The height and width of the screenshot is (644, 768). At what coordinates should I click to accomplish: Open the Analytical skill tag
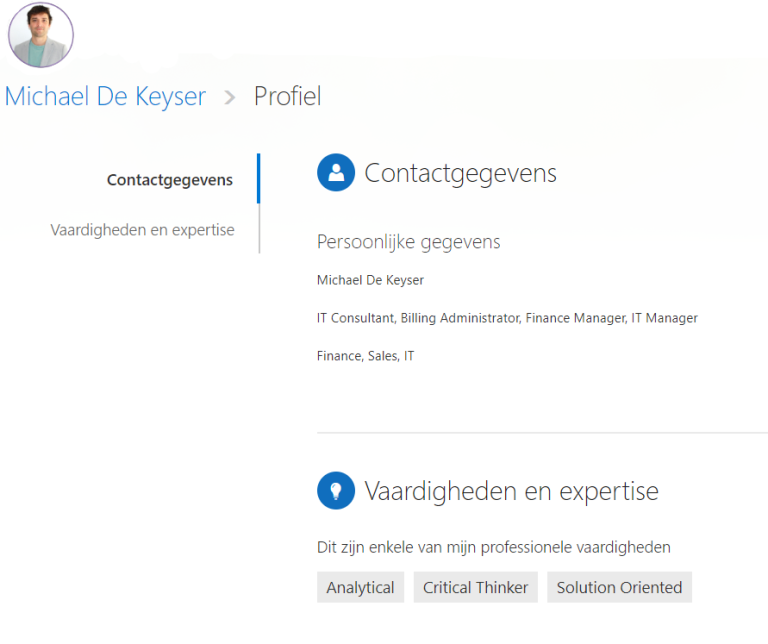(x=360, y=587)
